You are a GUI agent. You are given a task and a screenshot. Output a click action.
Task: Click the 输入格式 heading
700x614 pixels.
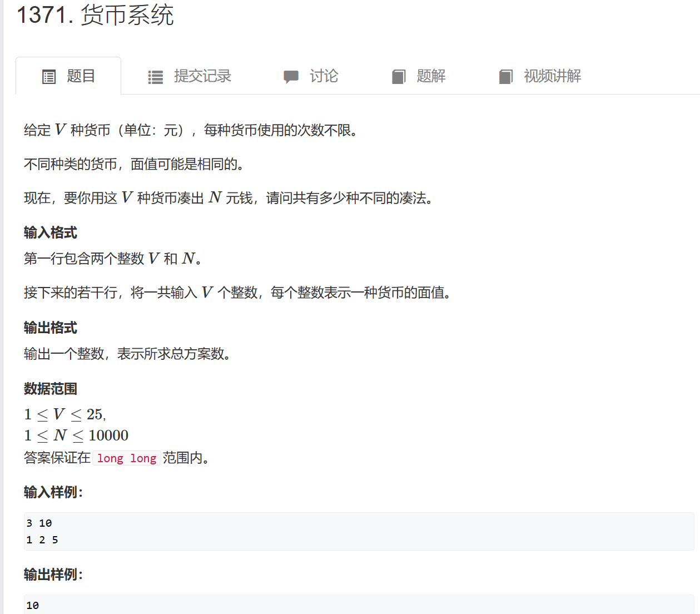pos(51,232)
